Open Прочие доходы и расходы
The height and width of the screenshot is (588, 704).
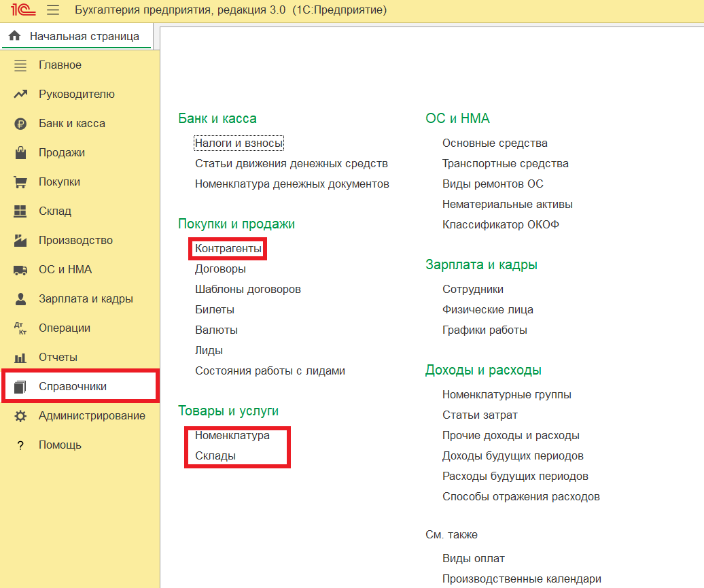point(510,436)
